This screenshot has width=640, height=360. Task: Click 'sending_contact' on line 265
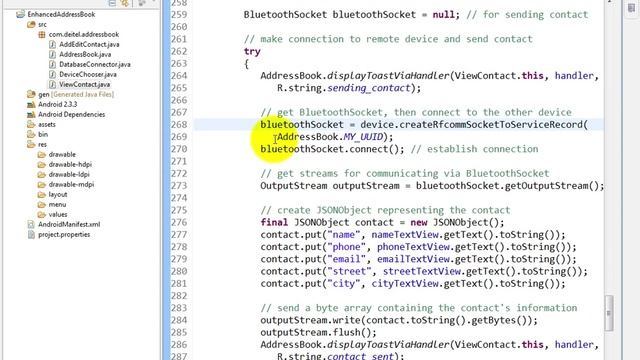click(x=369, y=88)
